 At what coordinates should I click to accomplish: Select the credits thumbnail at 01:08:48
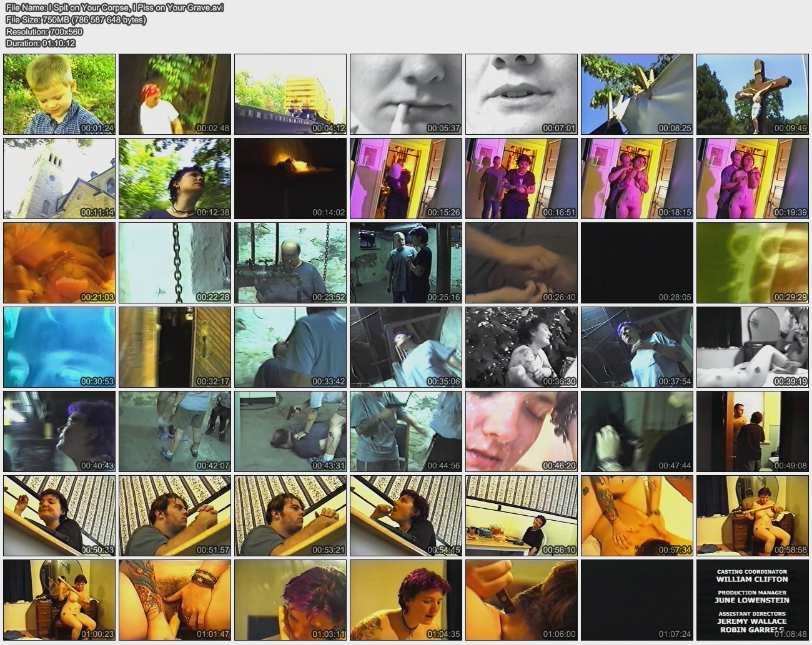click(753, 600)
